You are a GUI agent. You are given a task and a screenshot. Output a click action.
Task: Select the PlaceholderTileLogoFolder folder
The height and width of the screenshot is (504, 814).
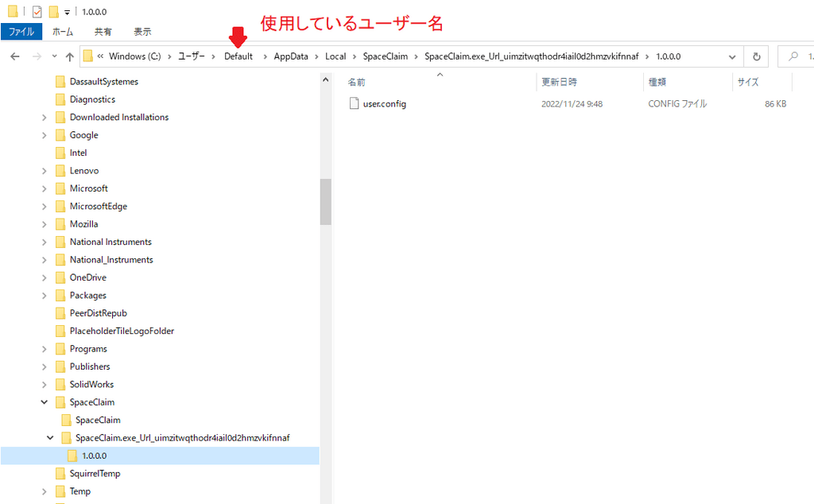pos(122,331)
